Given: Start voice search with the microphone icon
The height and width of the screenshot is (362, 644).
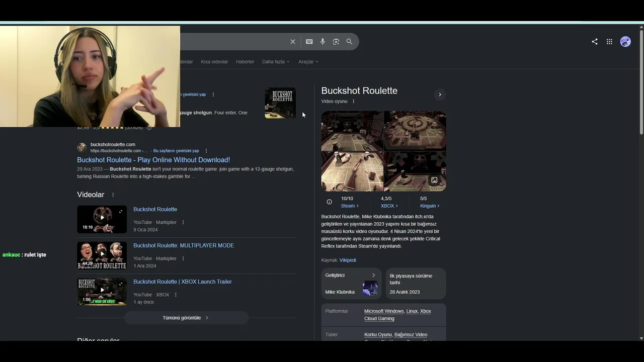Looking at the screenshot, I should point(323,42).
